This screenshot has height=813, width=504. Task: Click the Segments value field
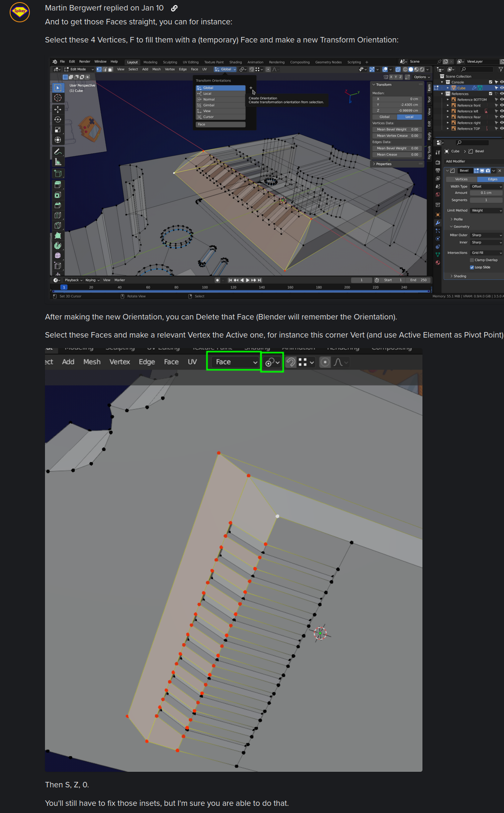point(486,200)
